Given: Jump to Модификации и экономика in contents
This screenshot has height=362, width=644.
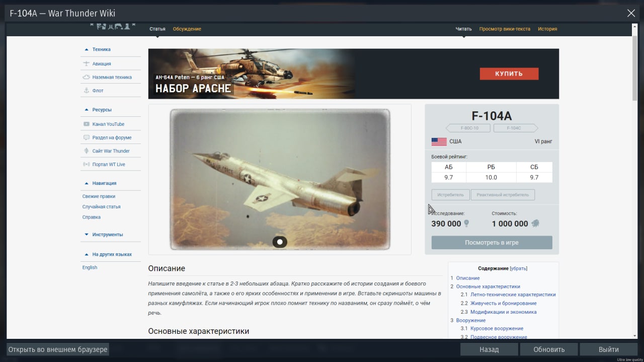Looking at the screenshot, I should tap(503, 312).
